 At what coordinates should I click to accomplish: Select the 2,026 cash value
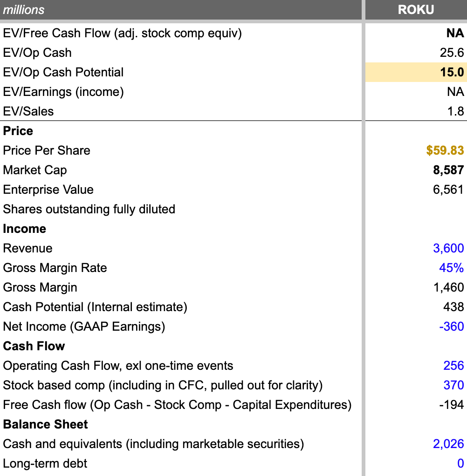(448, 444)
